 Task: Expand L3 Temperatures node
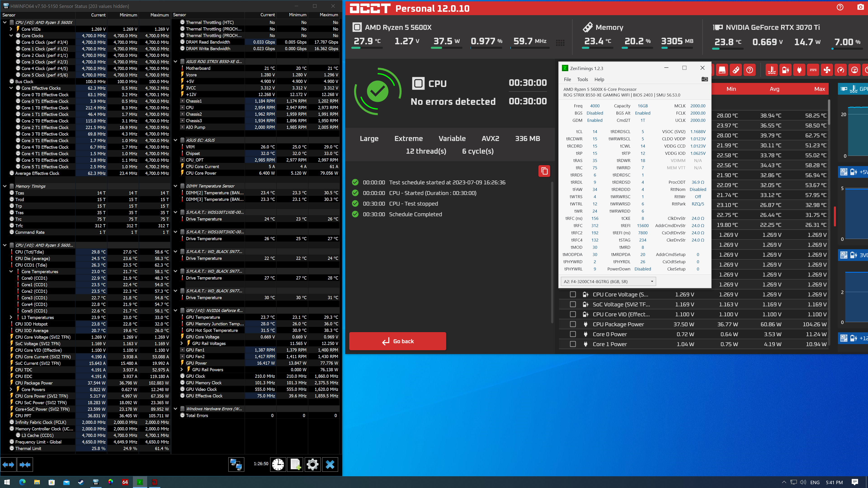pyautogui.click(x=11, y=317)
